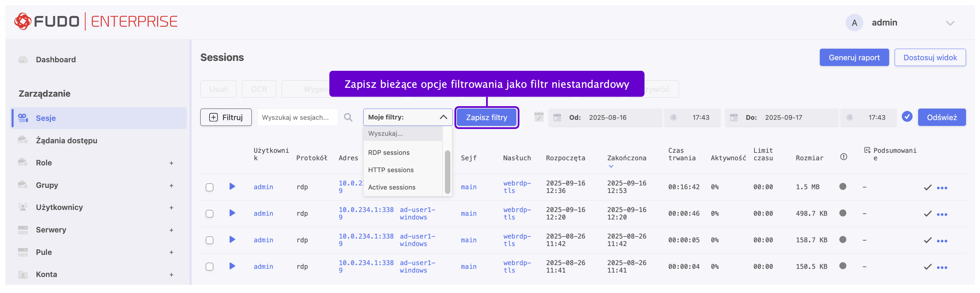Click the Generuj raport button
This screenshot has width=980, height=293.
pyautogui.click(x=854, y=58)
